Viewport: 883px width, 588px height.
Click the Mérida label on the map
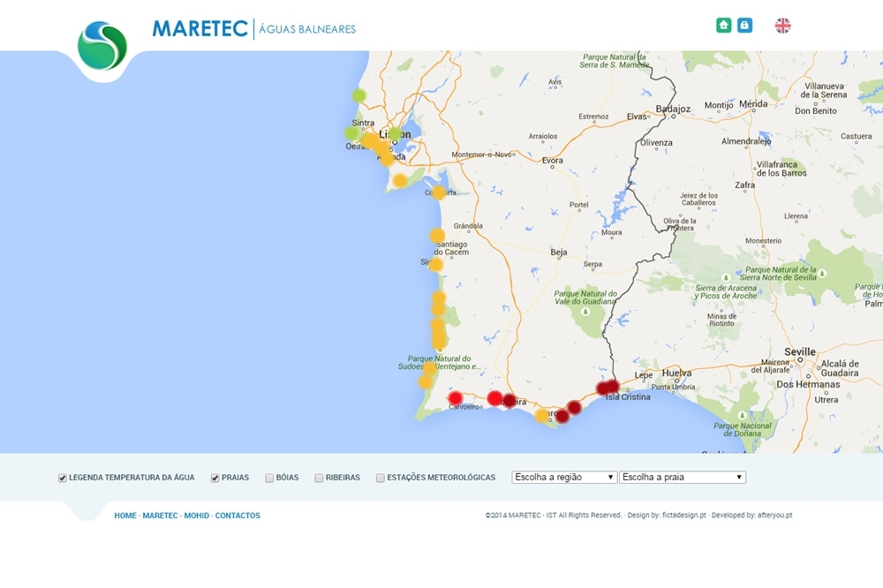pos(753,103)
